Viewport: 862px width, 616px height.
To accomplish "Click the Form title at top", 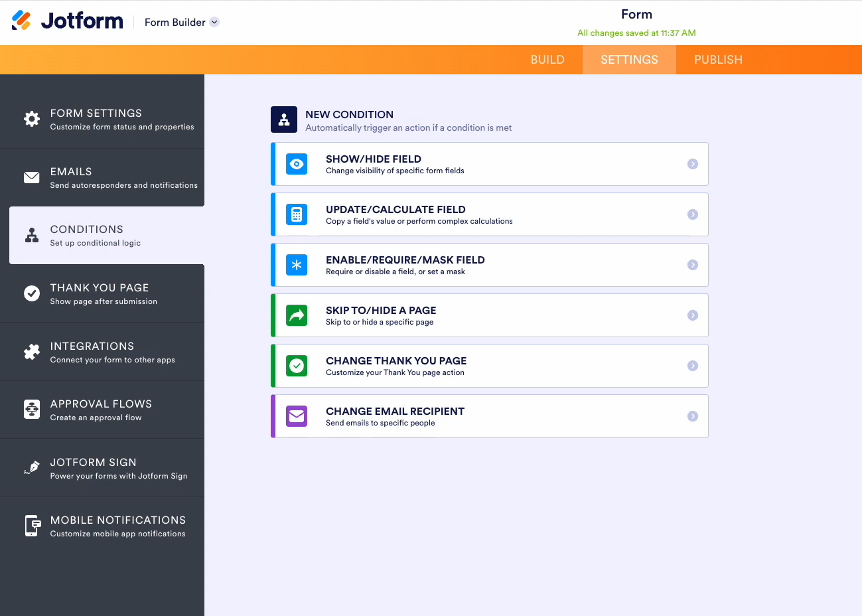I will 636,14.
